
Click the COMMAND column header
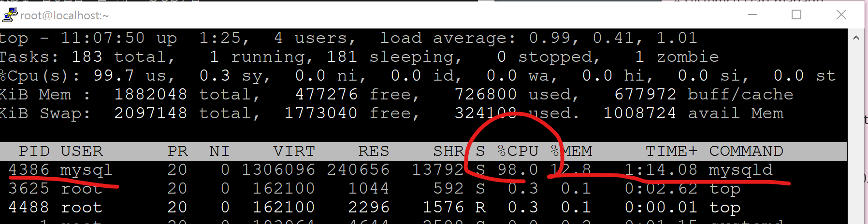pos(746,152)
